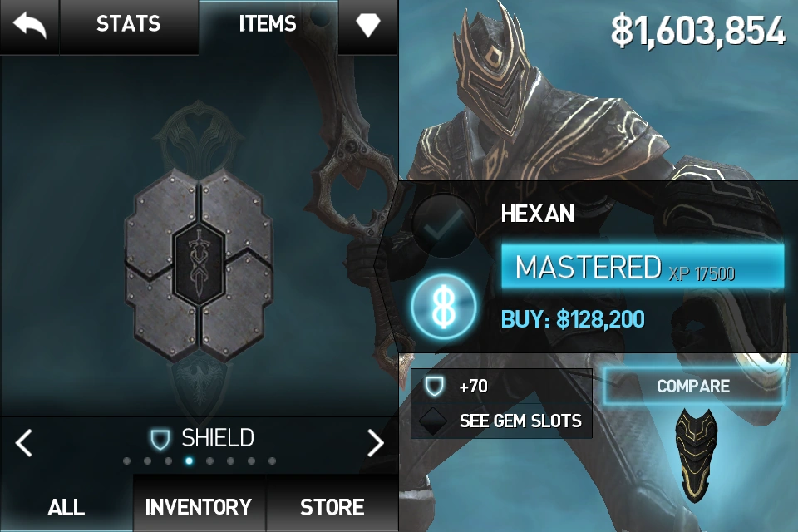Viewport: 798px width, 532px height.
Task: Go to next item category arrow
Action: click(376, 442)
